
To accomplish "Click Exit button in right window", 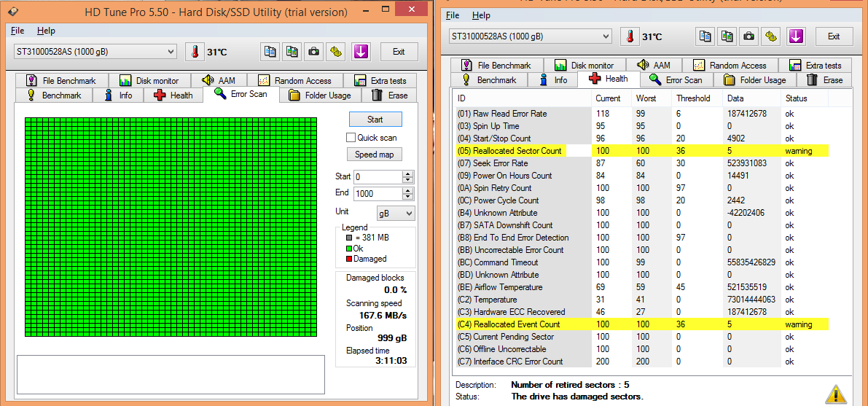I will coord(834,36).
